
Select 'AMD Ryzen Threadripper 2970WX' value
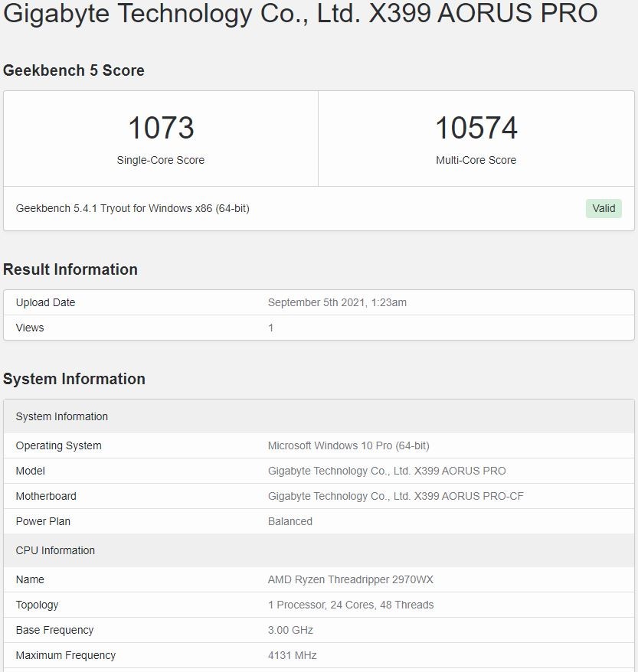351,579
